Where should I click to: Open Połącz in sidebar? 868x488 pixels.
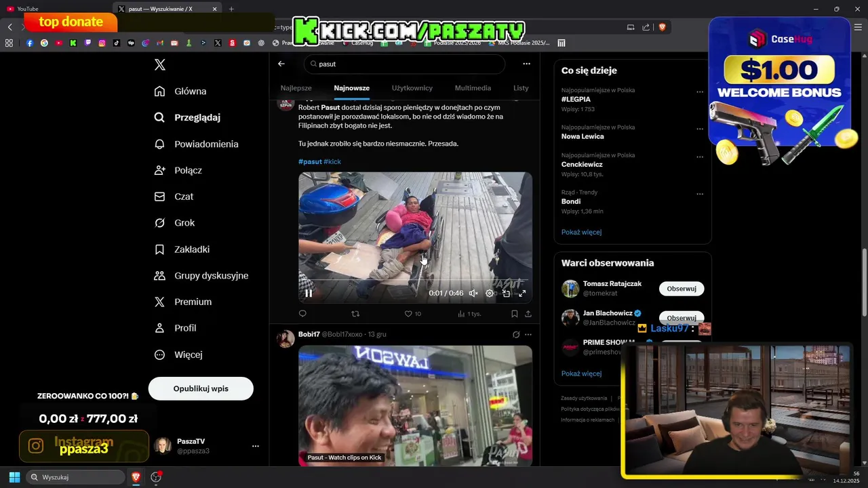pyautogui.click(x=178, y=170)
